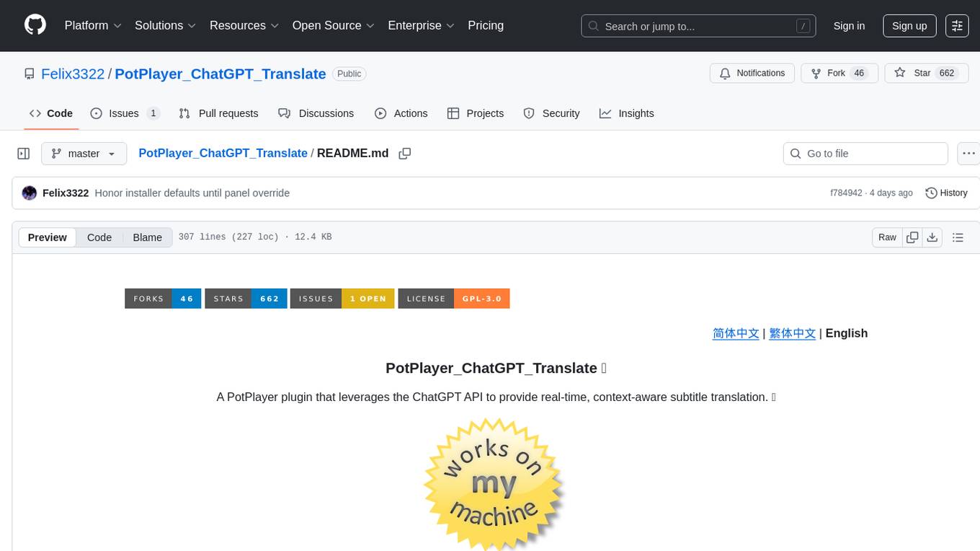Open the file History link

946,193
